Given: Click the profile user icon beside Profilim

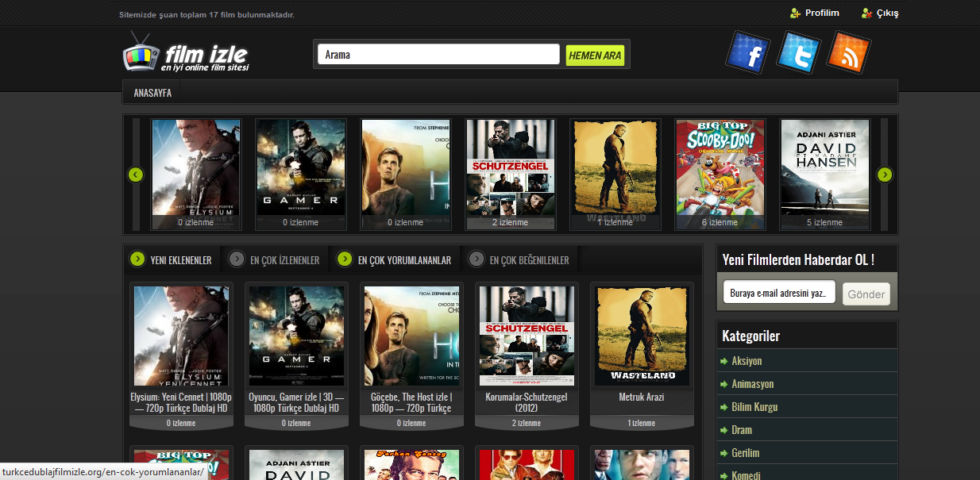Looking at the screenshot, I should click(x=795, y=13).
